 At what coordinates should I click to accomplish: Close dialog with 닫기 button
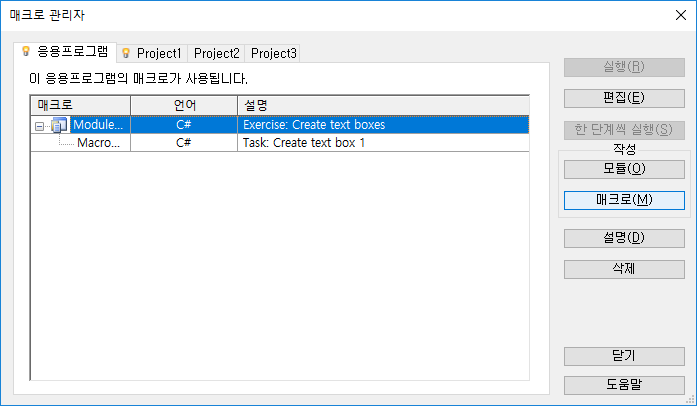tap(624, 356)
